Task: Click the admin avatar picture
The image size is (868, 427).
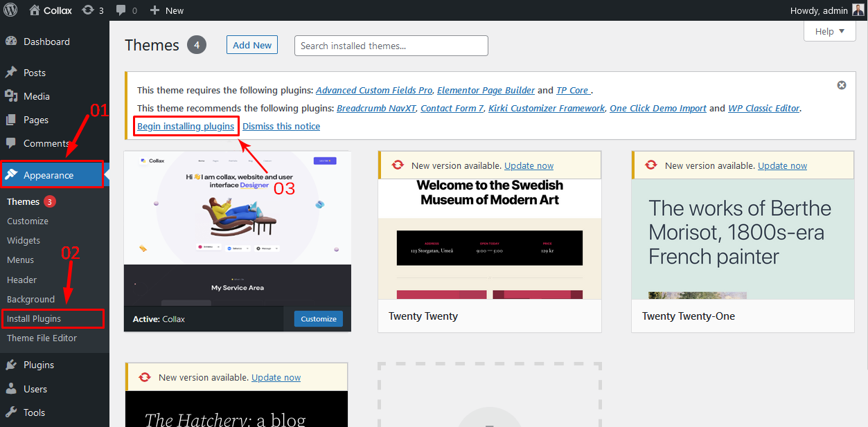Action: coord(858,10)
